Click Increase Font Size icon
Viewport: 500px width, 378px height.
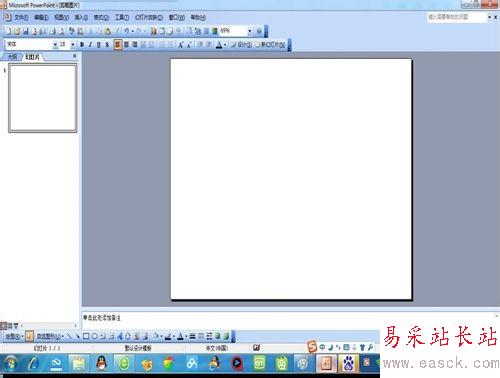pyautogui.click(x=180, y=44)
